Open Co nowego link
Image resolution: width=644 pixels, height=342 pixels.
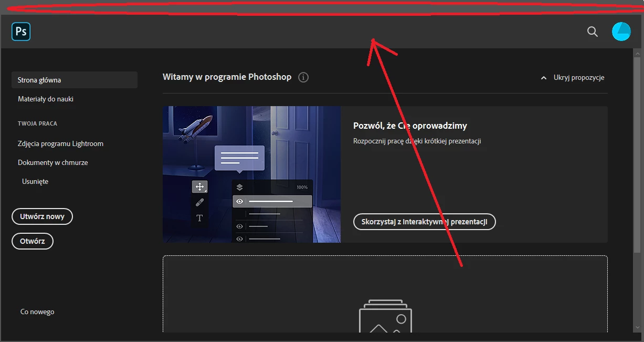point(37,312)
